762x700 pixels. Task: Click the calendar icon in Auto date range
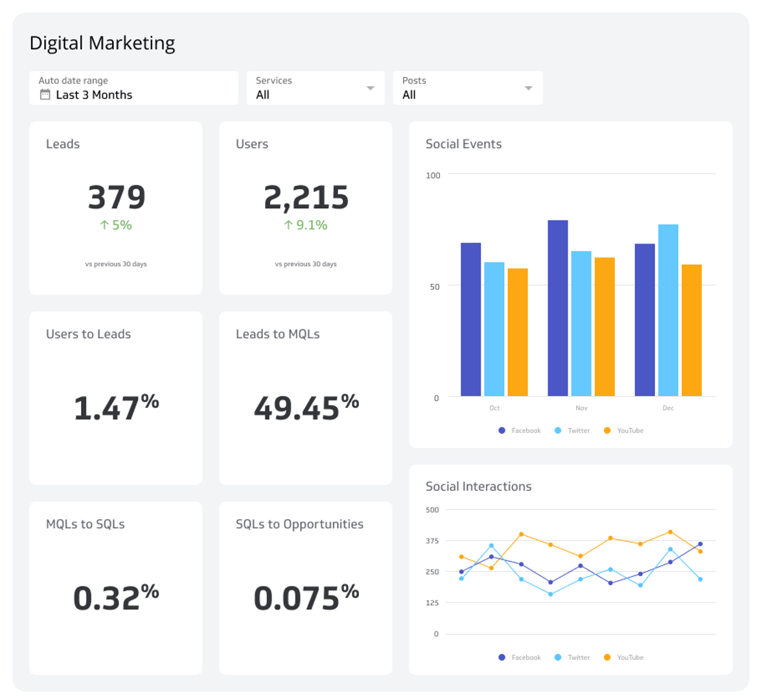click(x=43, y=95)
